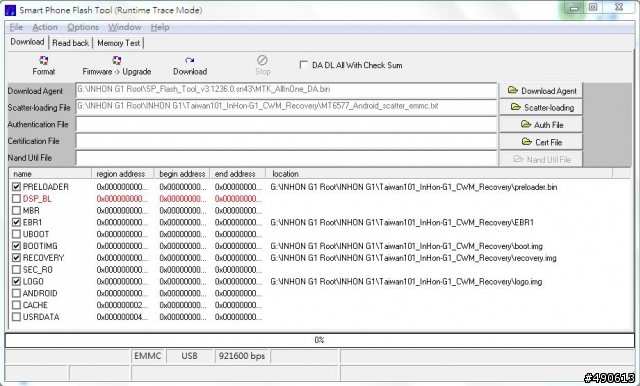
Task: Uncheck the BOOTIMG partition
Action: tap(16, 246)
